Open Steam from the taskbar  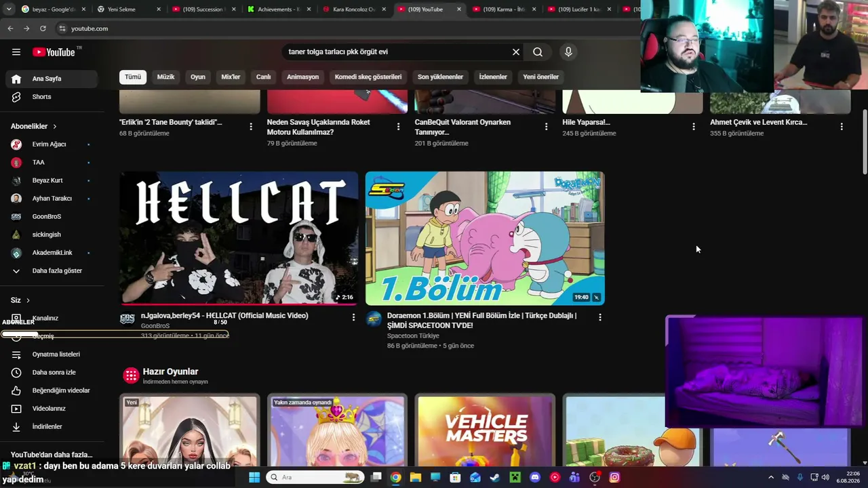495,477
